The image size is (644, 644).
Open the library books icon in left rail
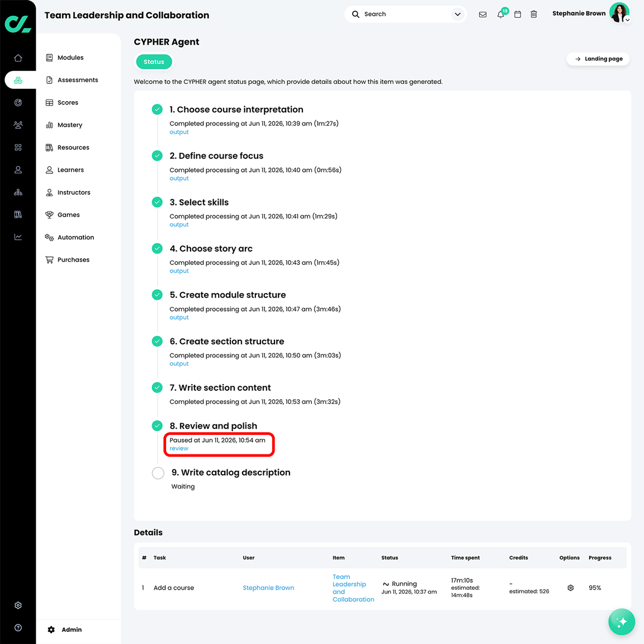tap(18, 215)
